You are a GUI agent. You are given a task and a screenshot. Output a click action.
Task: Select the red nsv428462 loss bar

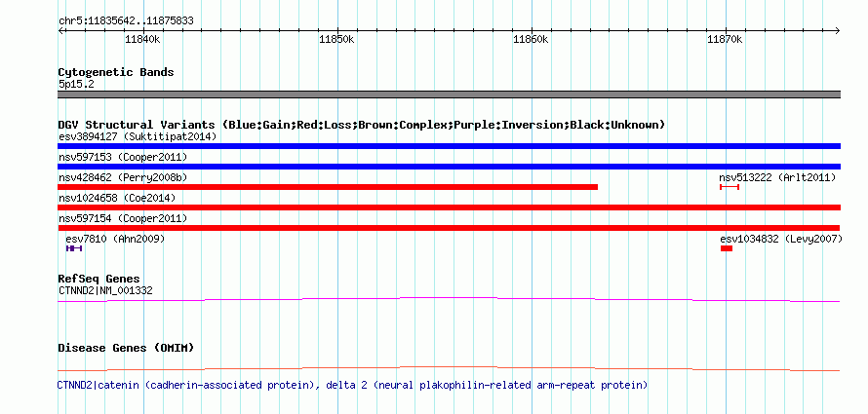[328, 187]
